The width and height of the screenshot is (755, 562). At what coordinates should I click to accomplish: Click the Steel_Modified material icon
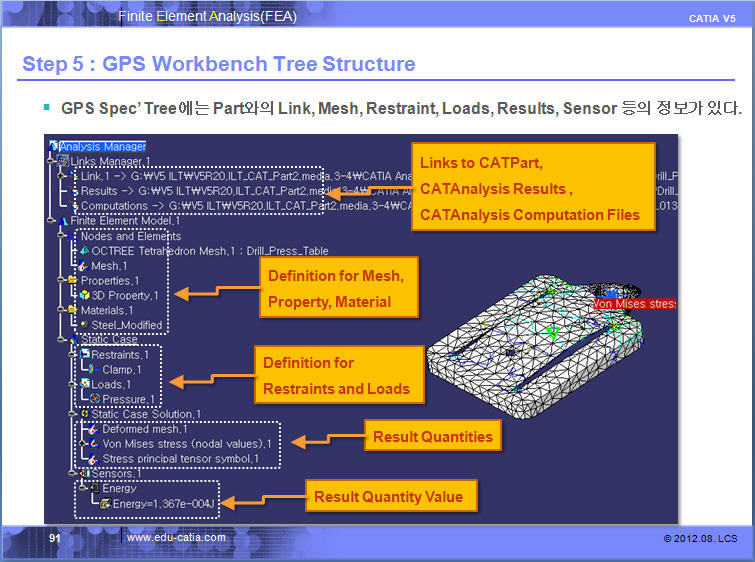click(x=84, y=325)
